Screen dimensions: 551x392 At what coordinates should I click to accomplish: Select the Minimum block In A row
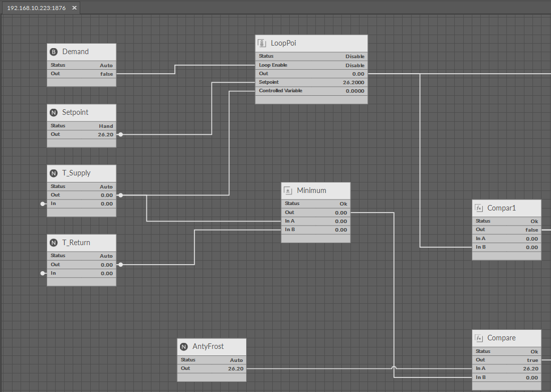click(x=315, y=221)
